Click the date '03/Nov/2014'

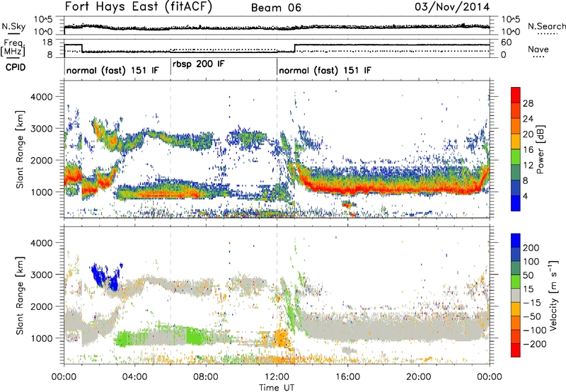click(x=452, y=6)
